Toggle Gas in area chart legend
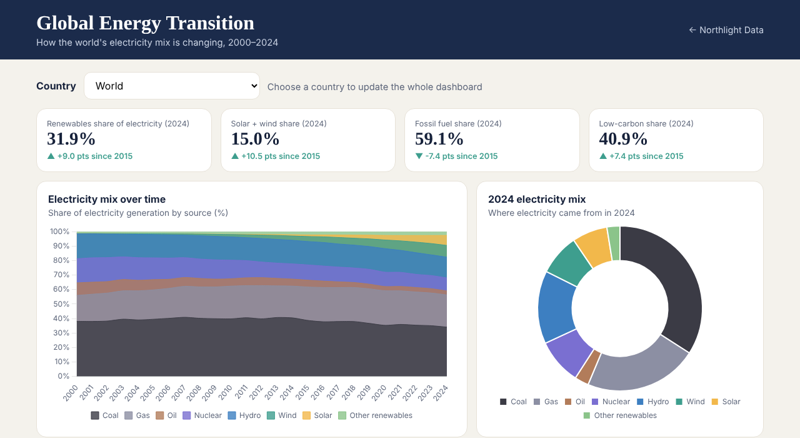This screenshot has height=438, width=800. (x=137, y=416)
